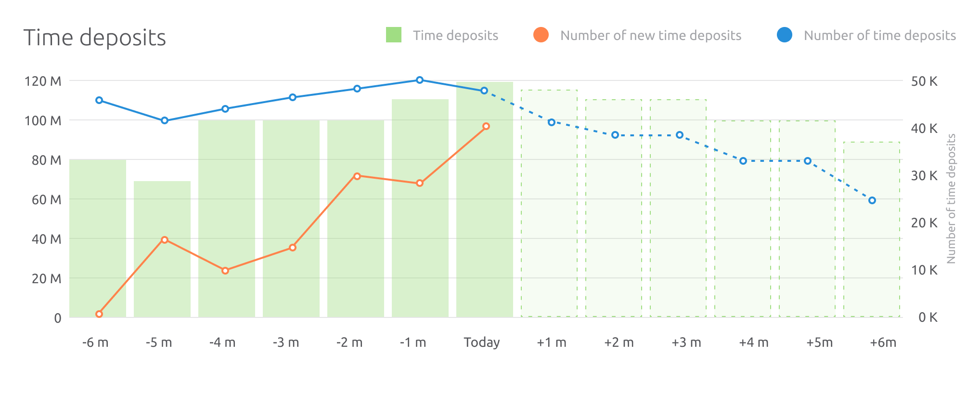
Task: Click the green Time deposits legend swatch
Action: [393, 35]
